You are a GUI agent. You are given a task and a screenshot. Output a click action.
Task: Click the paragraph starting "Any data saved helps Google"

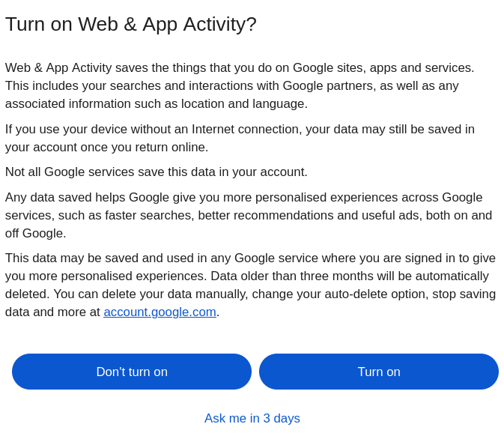[x=247, y=215]
